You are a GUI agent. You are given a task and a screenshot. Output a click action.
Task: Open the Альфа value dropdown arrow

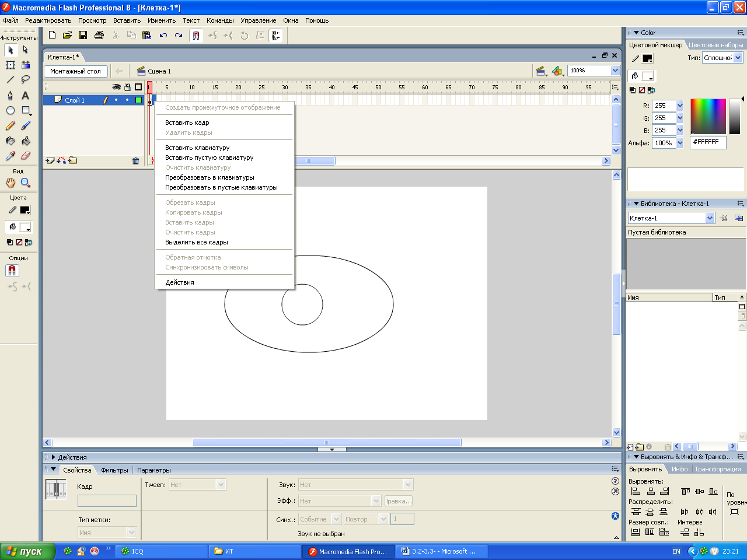click(680, 143)
